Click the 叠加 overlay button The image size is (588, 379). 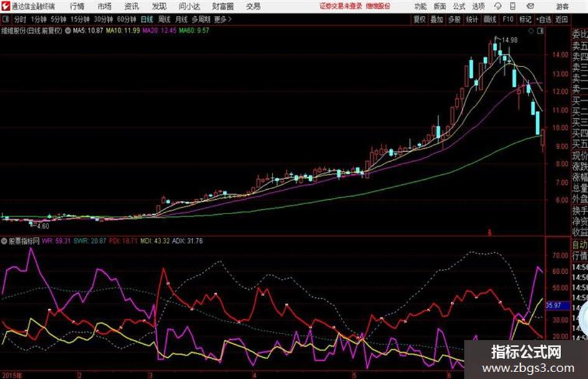tap(437, 19)
